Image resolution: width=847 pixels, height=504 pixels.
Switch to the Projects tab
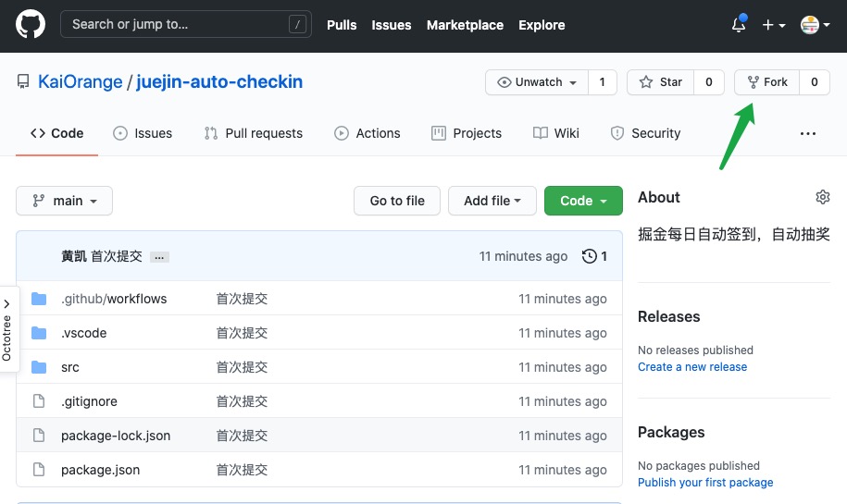click(x=467, y=133)
